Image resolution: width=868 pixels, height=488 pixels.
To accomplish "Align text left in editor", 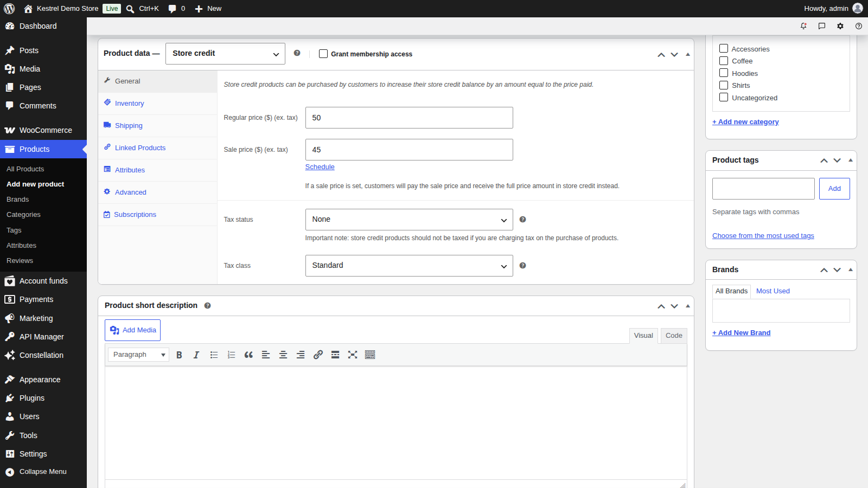I will (x=266, y=355).
